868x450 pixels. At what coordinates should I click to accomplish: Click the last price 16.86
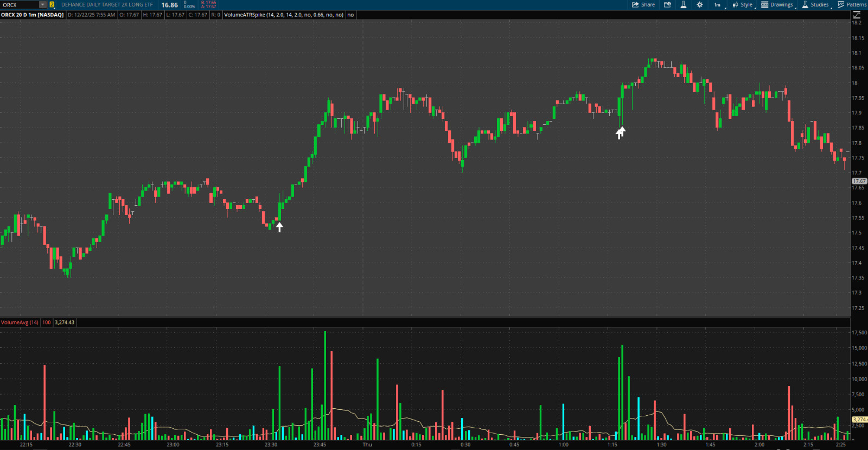(170, 5)
